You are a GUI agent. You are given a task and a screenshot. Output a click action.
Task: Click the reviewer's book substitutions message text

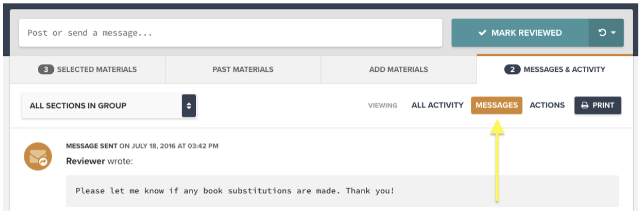point(235,191)
